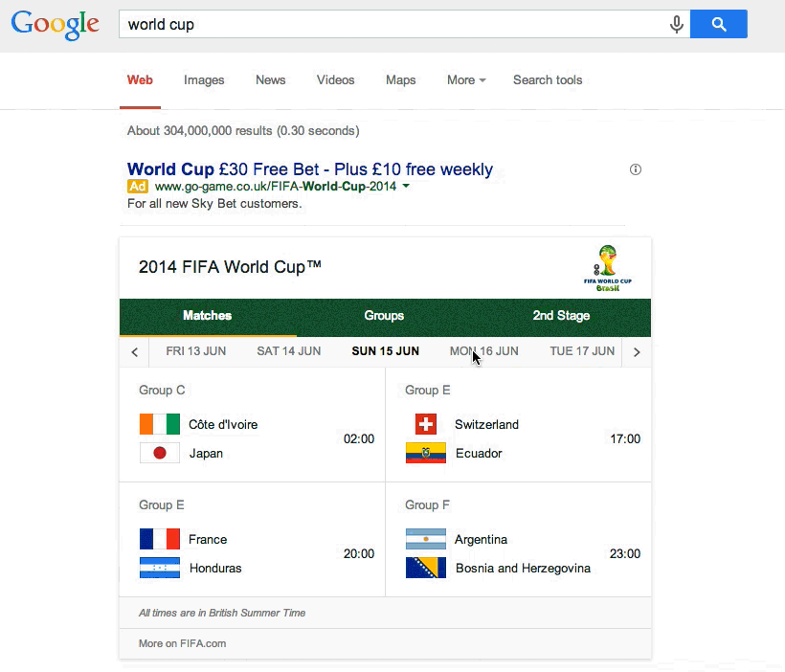This screenshot has height=672, width=785.
Task: Open the More on FIFA.com link
Action: (x=182, y=643)
